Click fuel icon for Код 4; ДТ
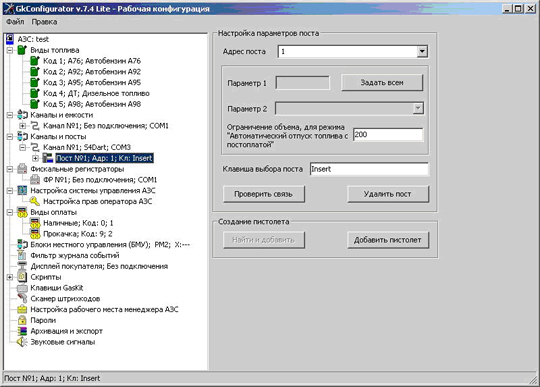The width and height of the screenshot is (540, 387). point(35,93)
